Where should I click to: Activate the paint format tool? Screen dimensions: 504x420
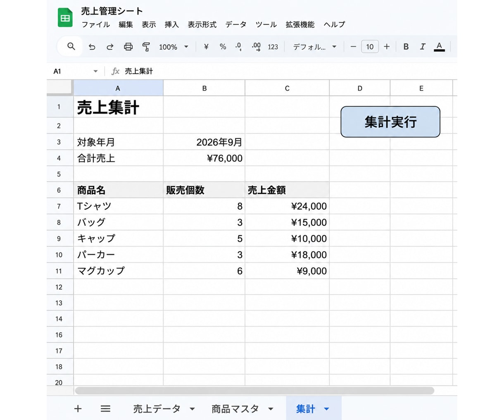[146, 47]
